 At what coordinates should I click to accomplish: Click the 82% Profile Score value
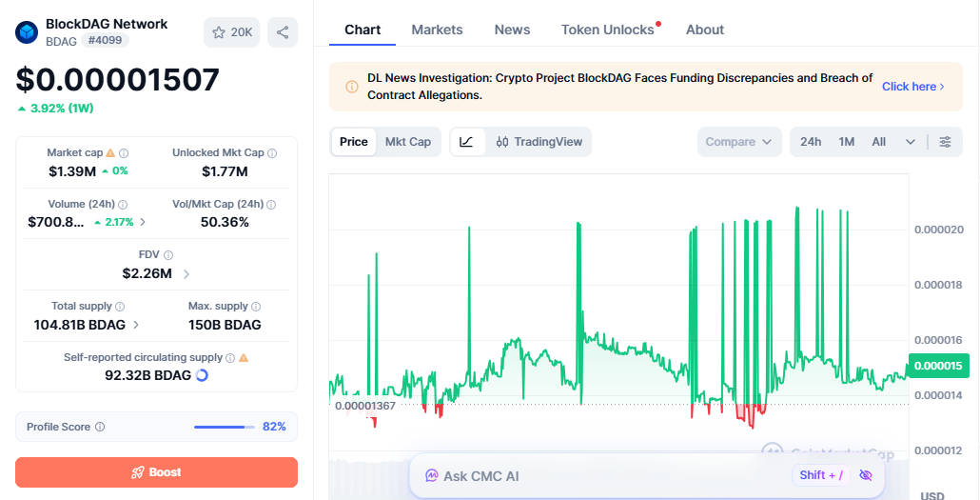[274, 427]
